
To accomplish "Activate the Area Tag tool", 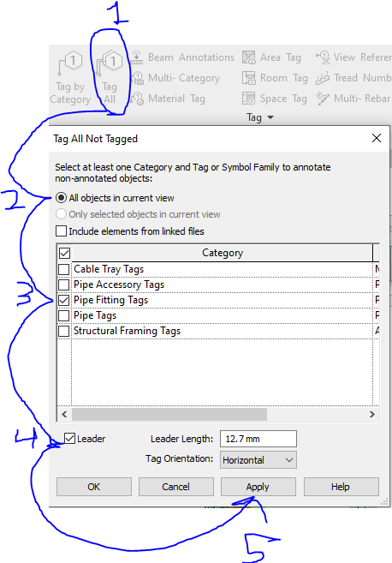I will [249, 57].
